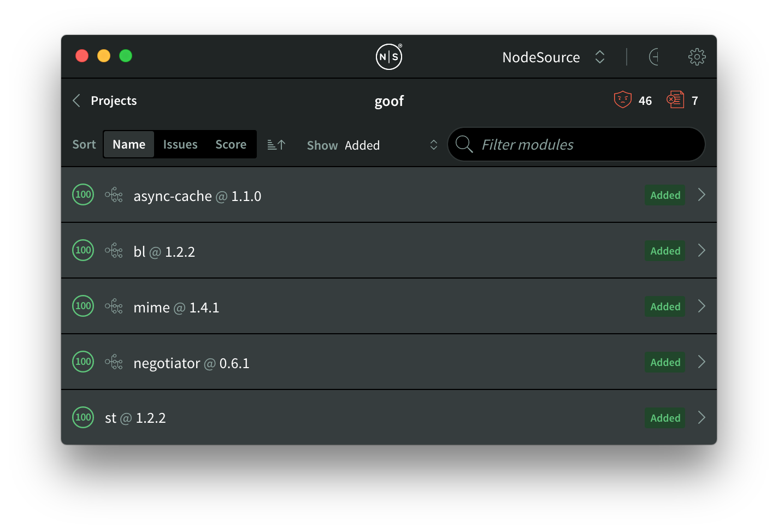Click the 100 score badge for async-cache
This screenshot has width=778, height=532.
[83, 194]
